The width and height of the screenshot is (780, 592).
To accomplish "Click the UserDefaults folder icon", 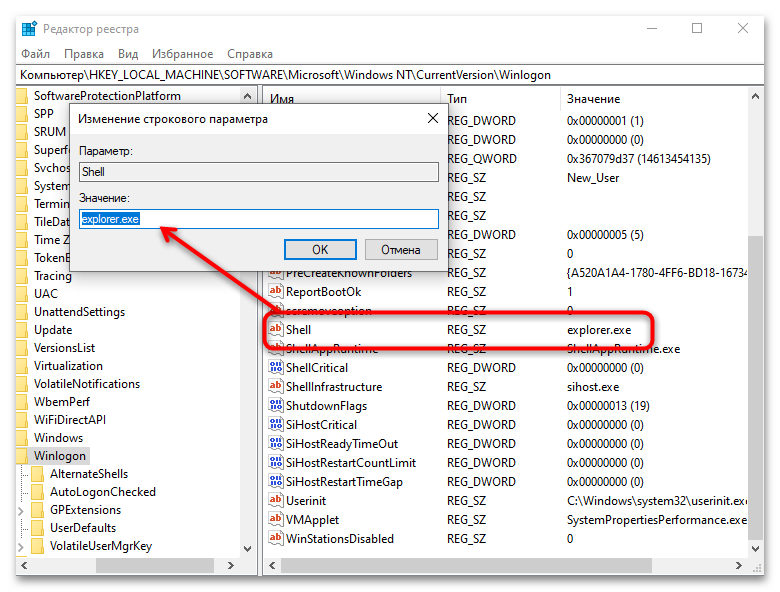I will click(38, 528).
